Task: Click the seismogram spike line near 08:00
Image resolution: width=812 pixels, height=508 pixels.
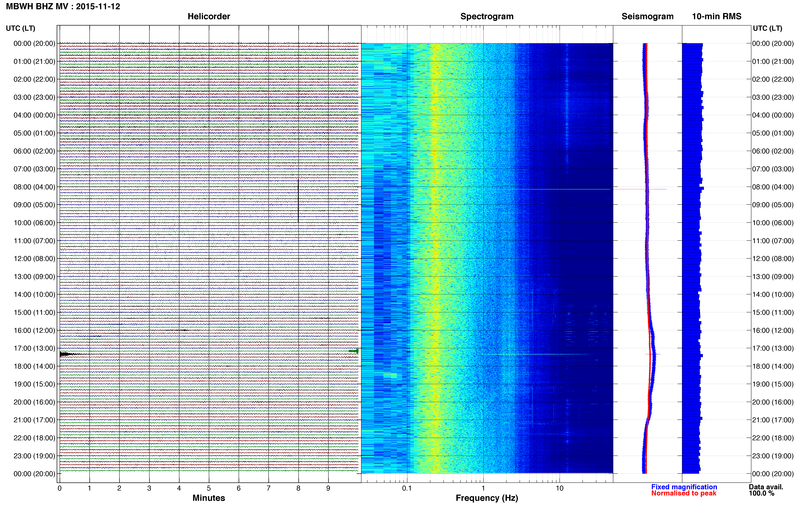Action: coord(640,189)
